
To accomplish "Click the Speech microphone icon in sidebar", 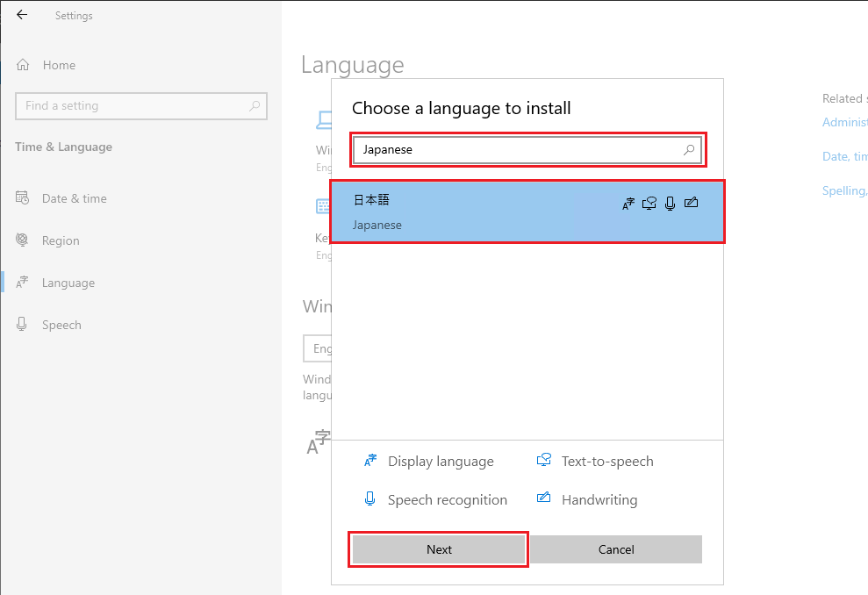I will 22,325.
